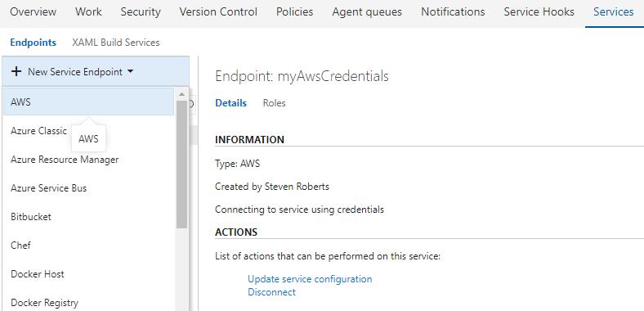Click the ACTIONS section header
The image size is (644, 311).
[236, 232]
